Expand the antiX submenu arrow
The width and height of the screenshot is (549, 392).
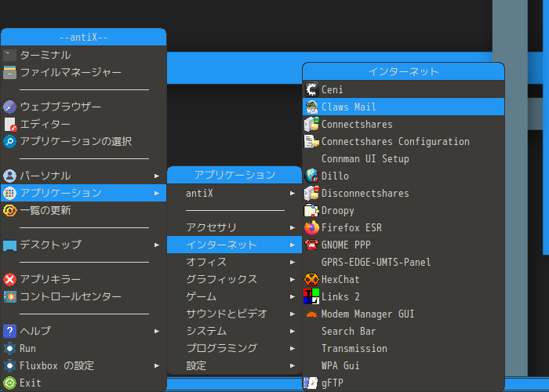point(293,193)
